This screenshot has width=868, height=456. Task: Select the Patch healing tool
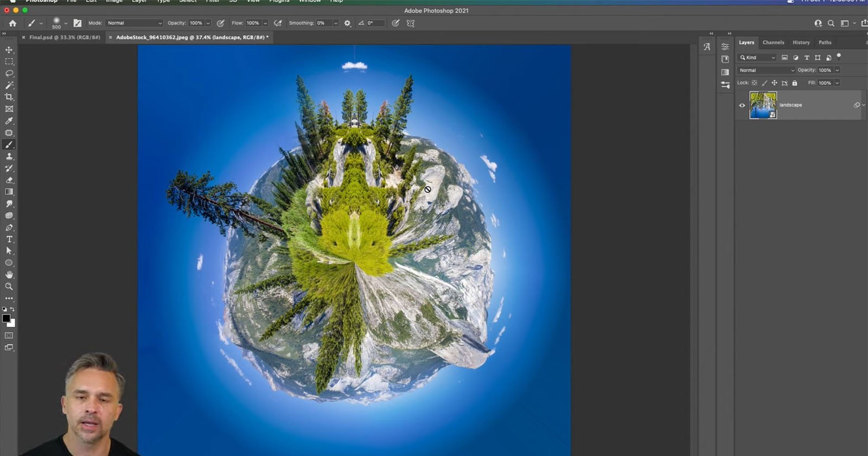[x=9, y=133]
